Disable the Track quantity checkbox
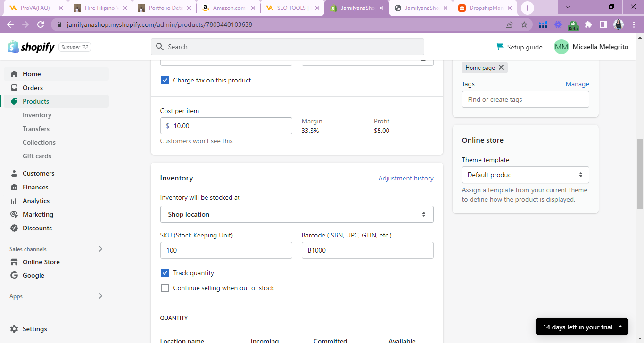Screen dimensions: 644x343 click(x=165, y=273)
